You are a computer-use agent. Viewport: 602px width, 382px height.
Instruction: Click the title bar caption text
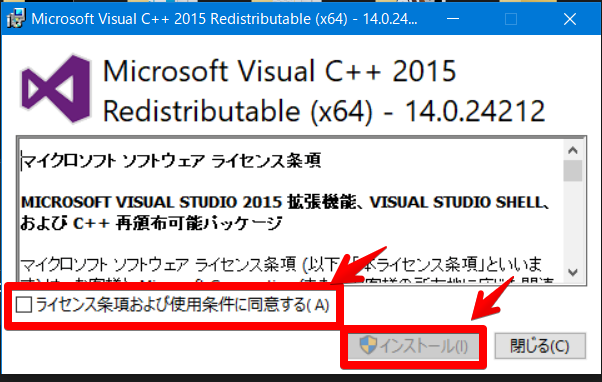pyautogui.click(x=224, y=19)
